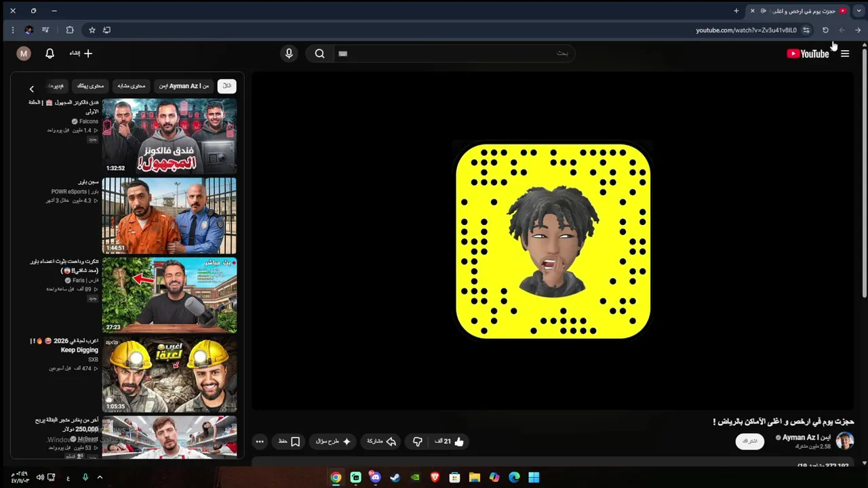Focus the YouTube search input field
Screen dimensions: 868x488
tap(453, 54)
